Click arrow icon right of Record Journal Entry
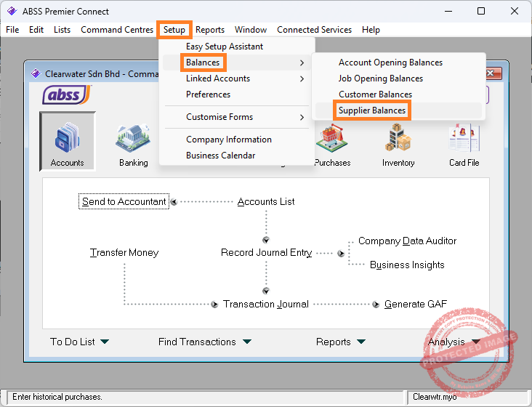Image resolution: width=532 pixels, height=407 pixels. point(341,254)
